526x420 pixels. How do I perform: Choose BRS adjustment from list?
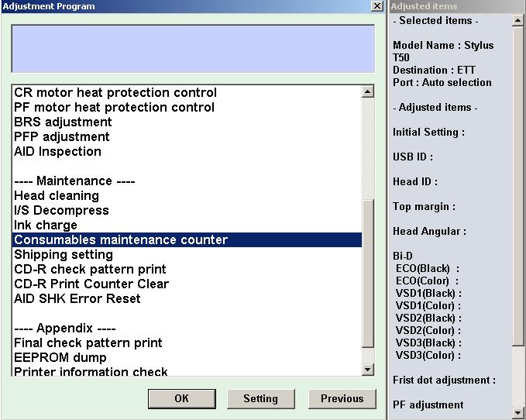(63, 122)
